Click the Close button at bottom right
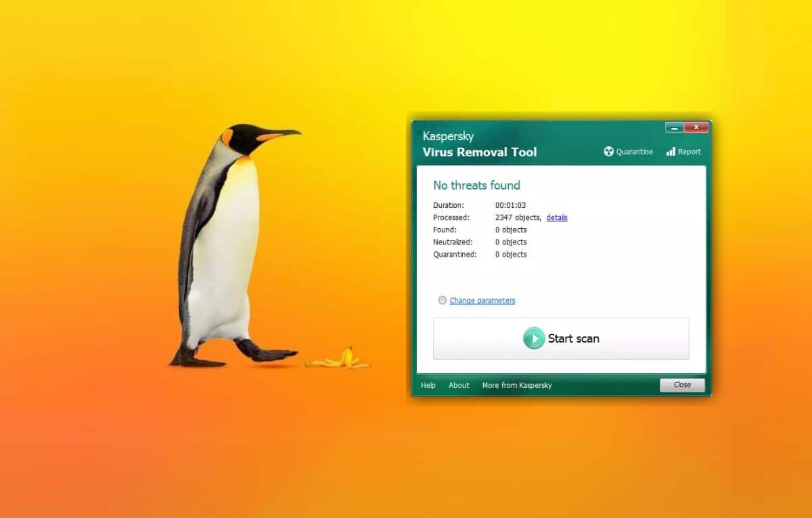This screenshot has height=518, width=812. pyautogui.click(x=682, y=385)
